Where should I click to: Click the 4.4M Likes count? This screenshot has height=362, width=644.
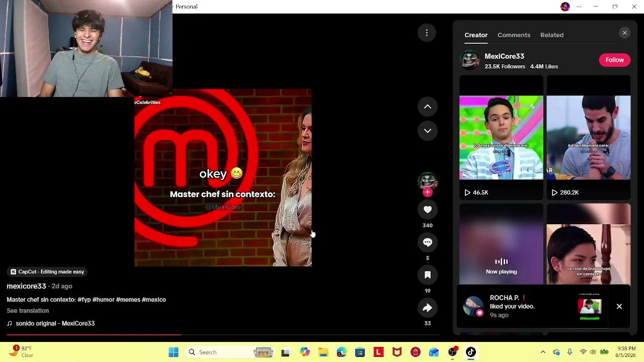pos(544,66)
